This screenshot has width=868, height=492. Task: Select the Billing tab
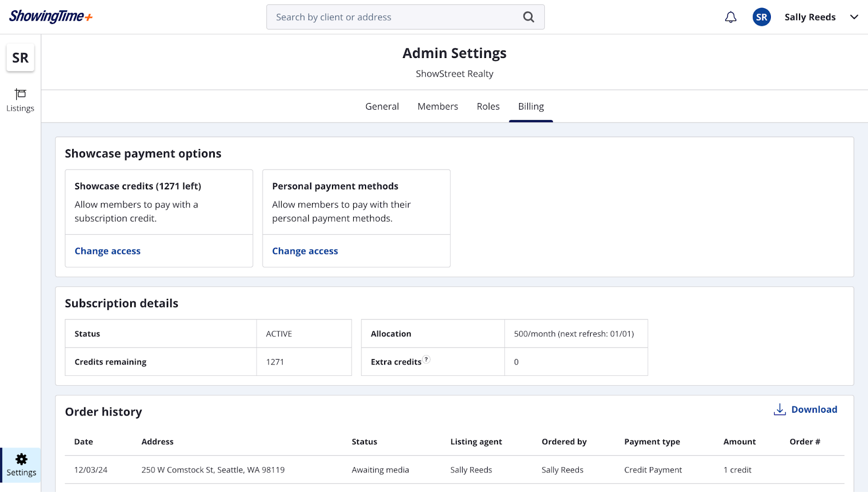(x=531, y=106)
